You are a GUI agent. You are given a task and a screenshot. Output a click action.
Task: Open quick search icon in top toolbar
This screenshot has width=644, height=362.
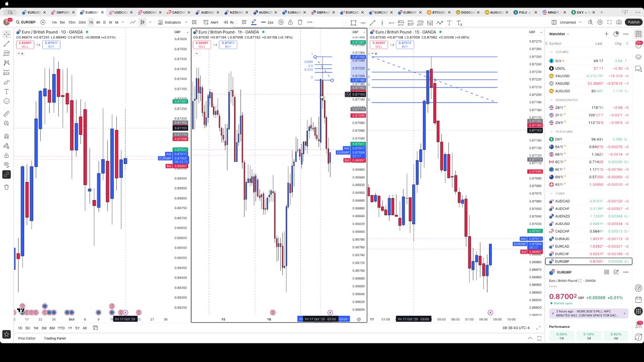(590, 22)
